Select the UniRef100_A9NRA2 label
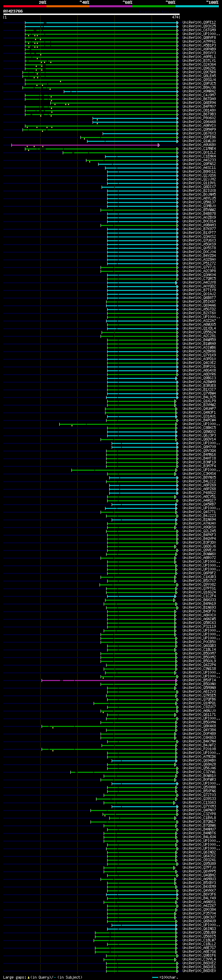 199,91
